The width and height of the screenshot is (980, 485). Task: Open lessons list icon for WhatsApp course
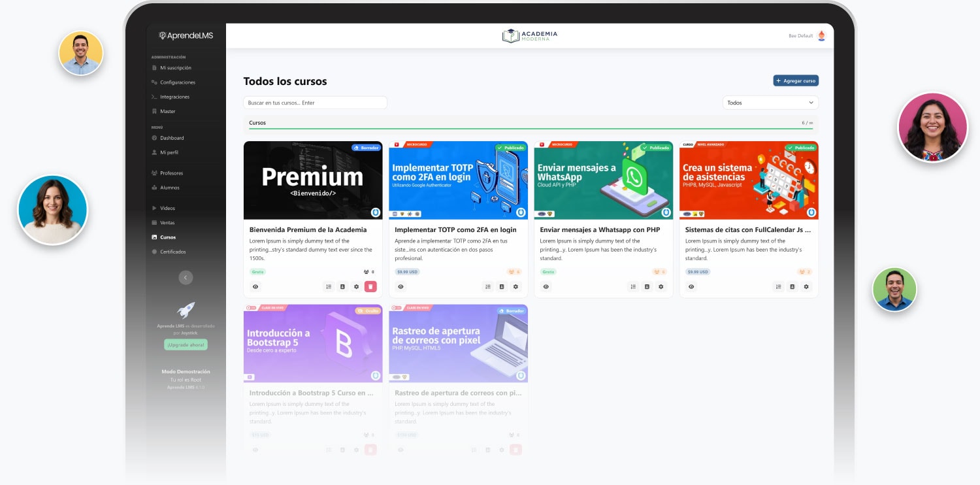pyautogui.click(x=632, y=286)
